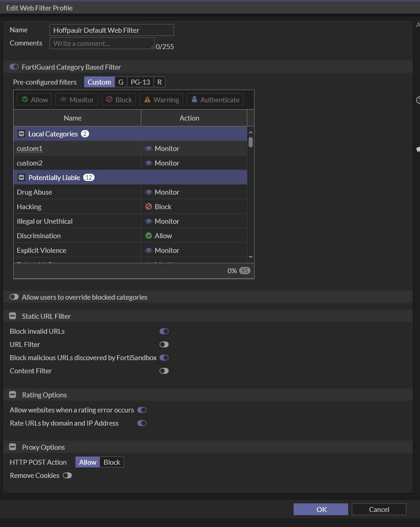Select the Drug Abuse category row
The height and width of the screenshot is (527, 420).
pyautogui.click(x=130, y=192)
